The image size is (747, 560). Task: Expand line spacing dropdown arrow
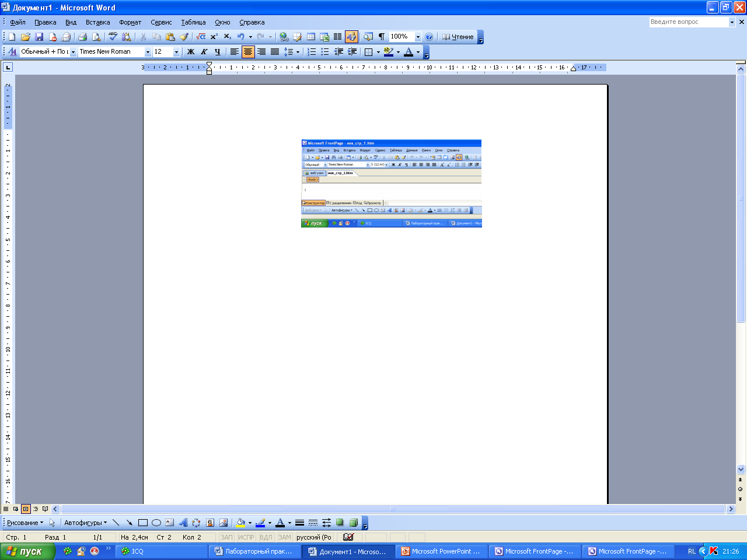(298, 52)
